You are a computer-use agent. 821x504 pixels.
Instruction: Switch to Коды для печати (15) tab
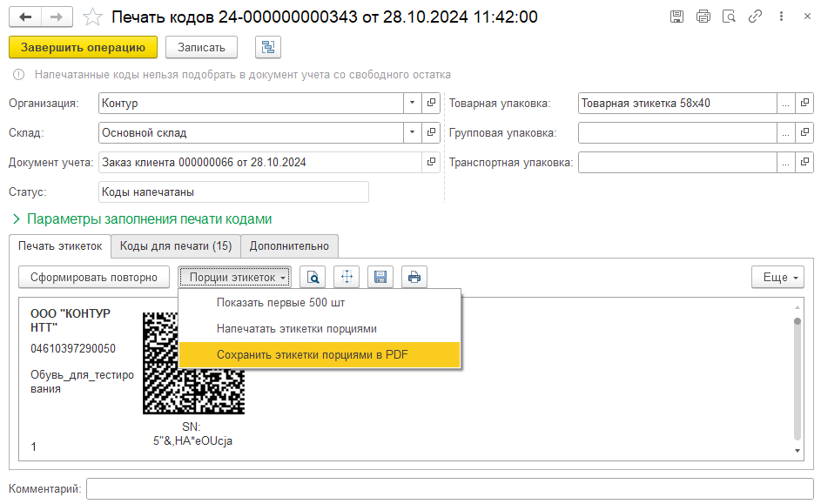point(175,246)
